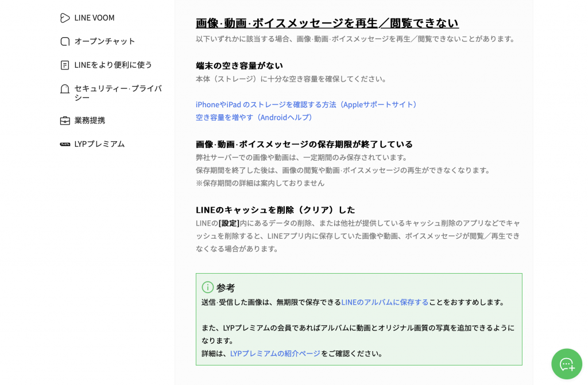Click the 参考 label in green box

[226, 288]
